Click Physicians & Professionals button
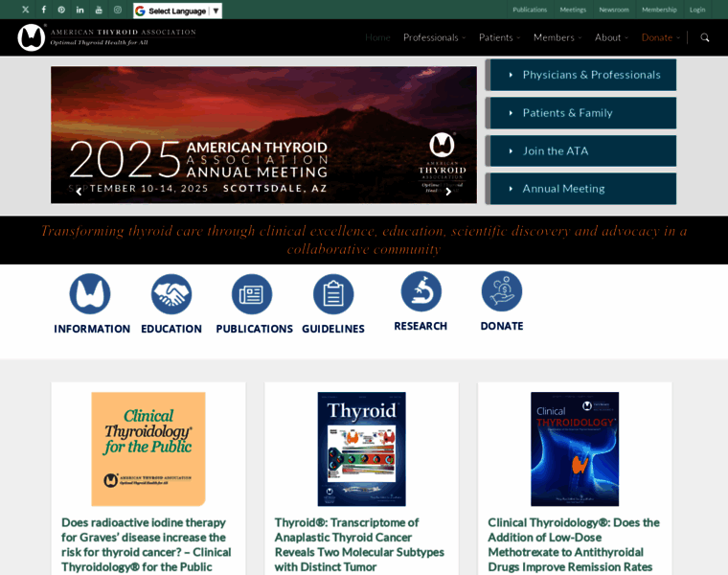This screenshot has width=728, height=575. pos(580,75)
